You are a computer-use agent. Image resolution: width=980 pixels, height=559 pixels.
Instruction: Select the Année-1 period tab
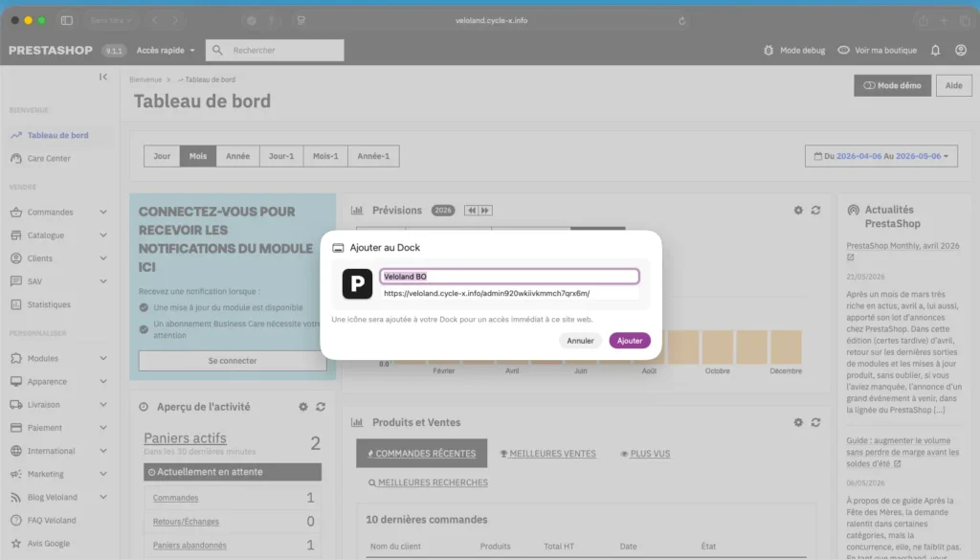373,156
